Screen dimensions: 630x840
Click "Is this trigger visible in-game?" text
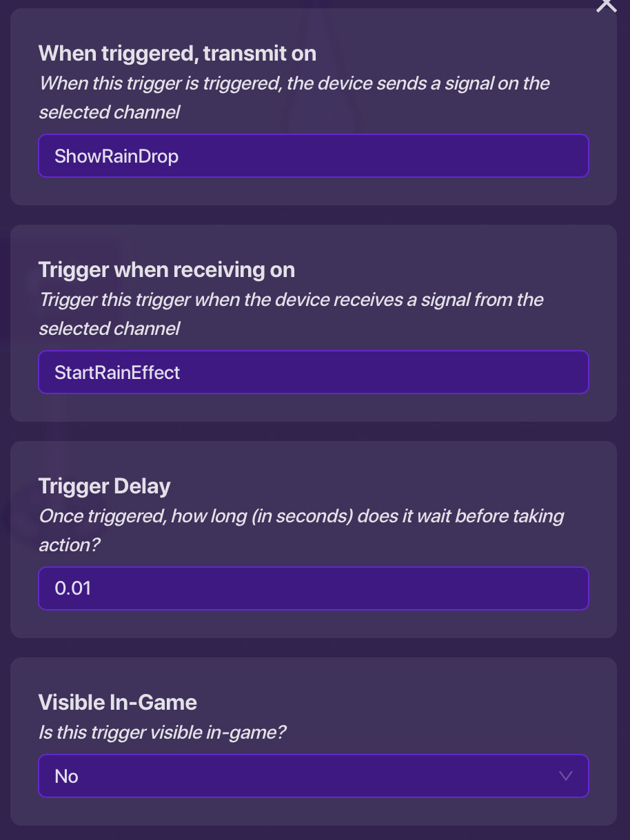point(162,733)
